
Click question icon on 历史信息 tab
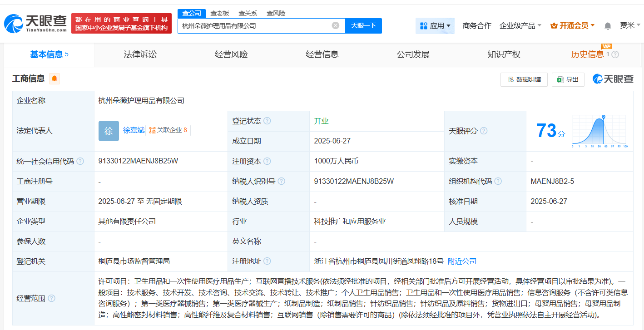click(615, 54)
